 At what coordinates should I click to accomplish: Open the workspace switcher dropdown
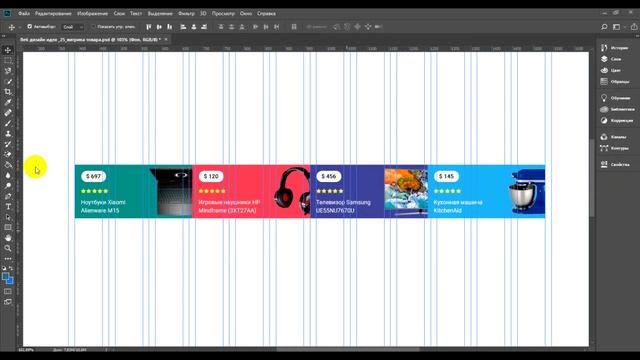(x=618, y=27)
